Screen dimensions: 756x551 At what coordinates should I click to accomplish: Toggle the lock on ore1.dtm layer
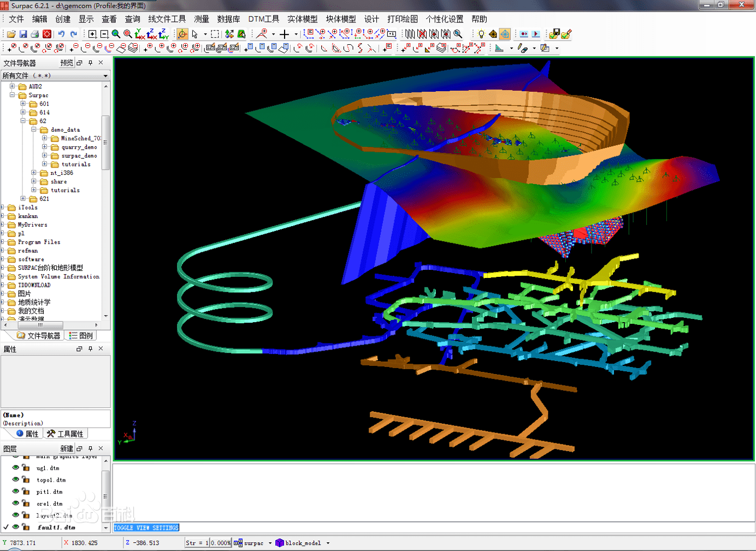26,503
